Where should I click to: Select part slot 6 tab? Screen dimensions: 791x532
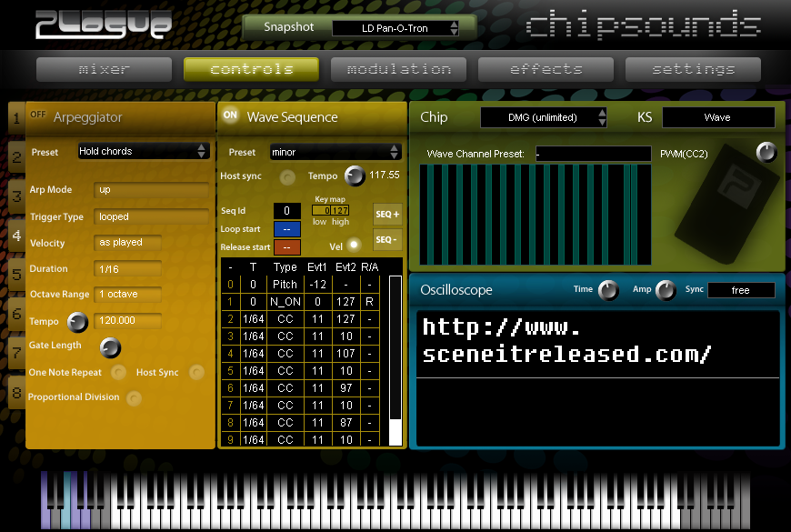16,314
